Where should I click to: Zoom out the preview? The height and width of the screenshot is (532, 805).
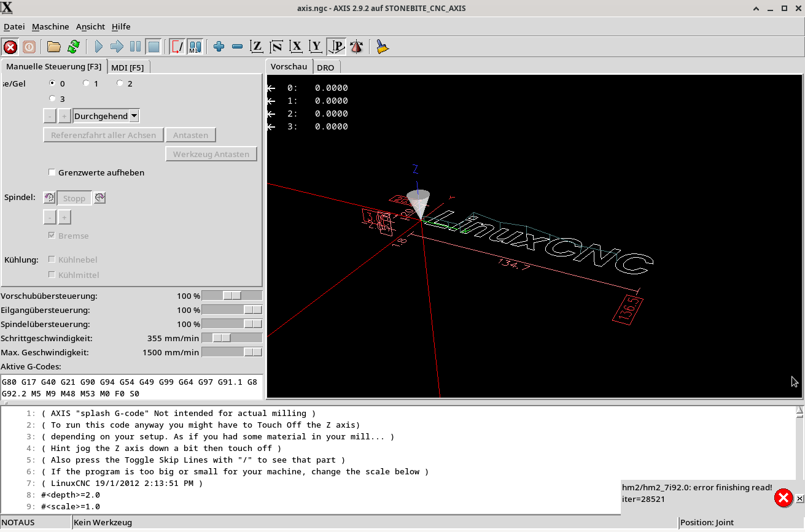pos(238,47)
